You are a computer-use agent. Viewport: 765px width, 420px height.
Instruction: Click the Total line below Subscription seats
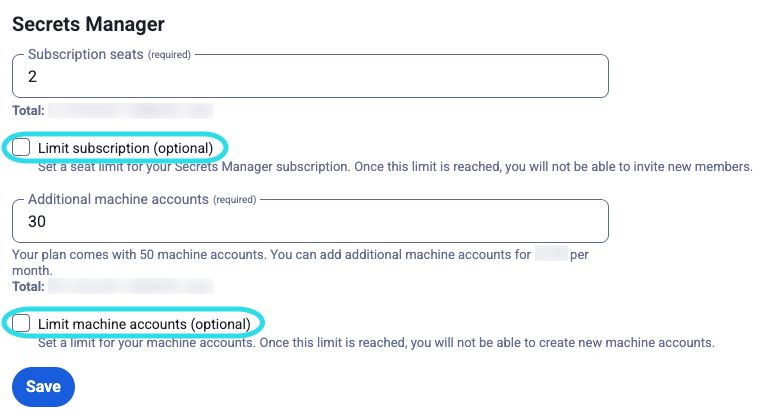coord(28,111)
